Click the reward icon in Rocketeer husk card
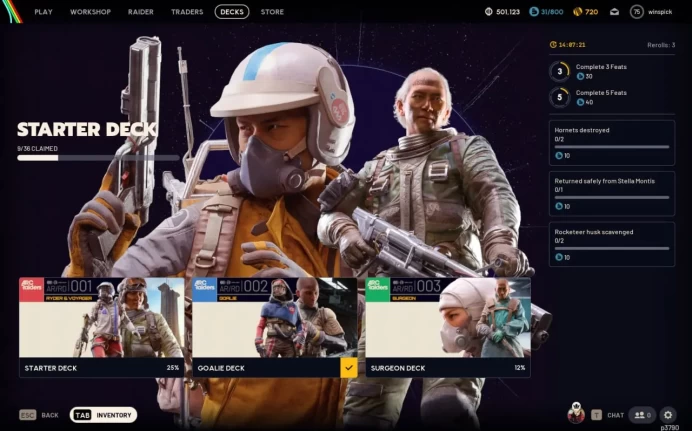This screenshot has width=692, height=431. [559, 257]
